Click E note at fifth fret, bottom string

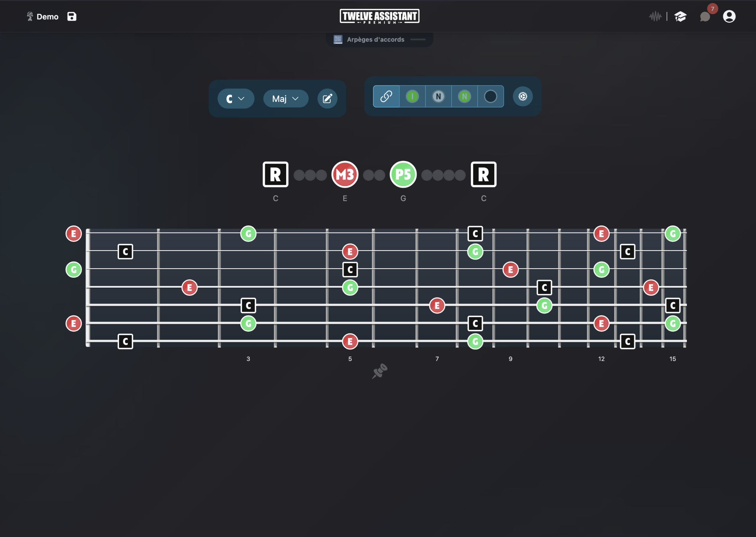click(x=350, y=341)
